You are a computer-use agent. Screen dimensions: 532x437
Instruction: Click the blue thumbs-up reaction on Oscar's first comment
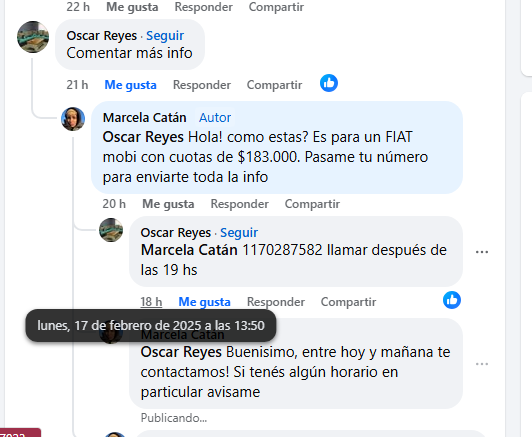[329, 83]
